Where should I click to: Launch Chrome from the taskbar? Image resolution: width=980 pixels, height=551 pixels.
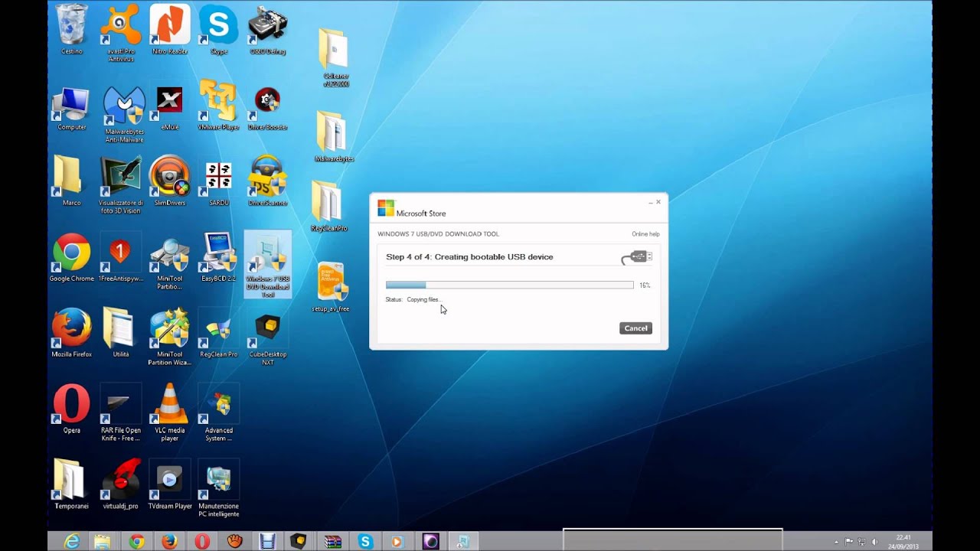click(x=136, y=542)
